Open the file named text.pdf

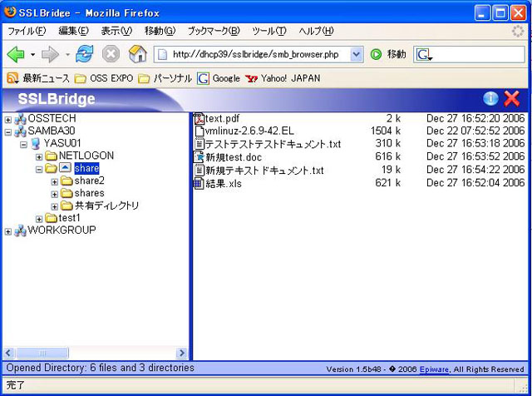click(x=222, y=118)
